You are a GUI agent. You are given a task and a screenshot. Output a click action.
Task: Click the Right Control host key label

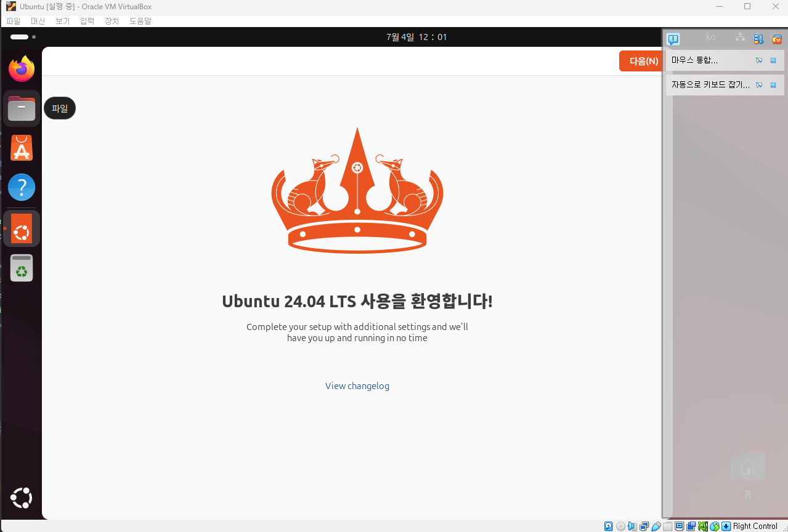pos(755,526)
